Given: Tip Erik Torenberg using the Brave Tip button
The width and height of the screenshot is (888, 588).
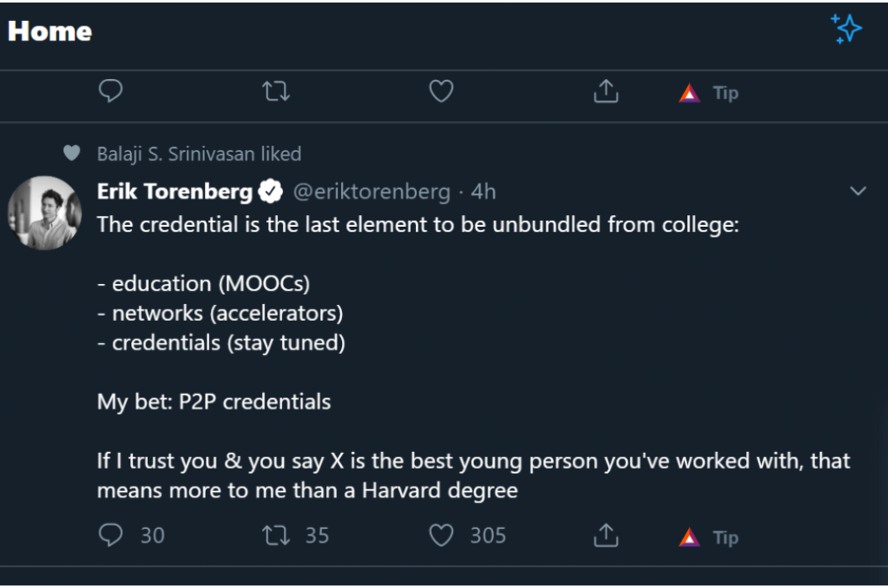Looking at the screenshot, I should 708,537.
